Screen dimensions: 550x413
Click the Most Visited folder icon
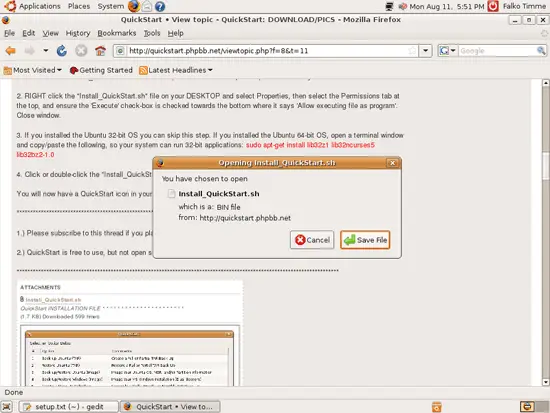pos(8,71)
